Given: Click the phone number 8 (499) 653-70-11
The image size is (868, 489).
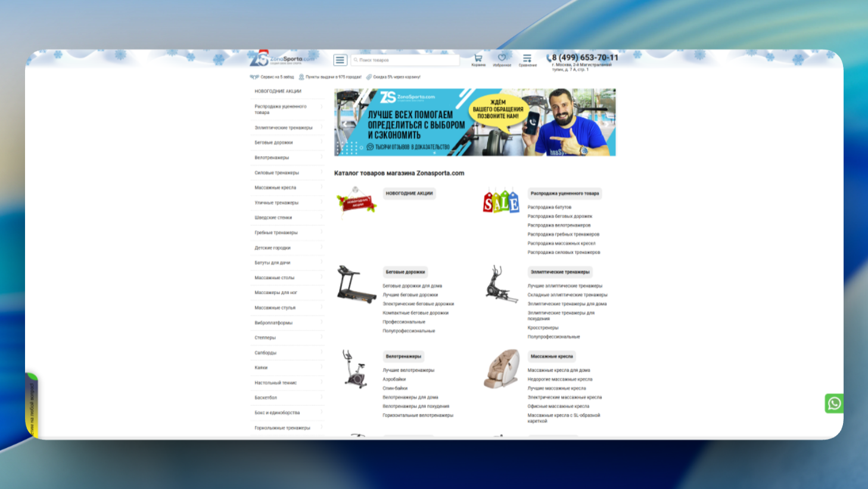Looking at the screenshot, I should [585, 58].
